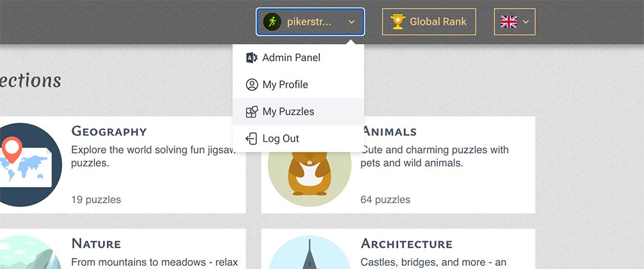Viewport: 644px width, 269px height.
Task: Choose My Puzzles in the dropdown menu
Action: tap(288, 112)
